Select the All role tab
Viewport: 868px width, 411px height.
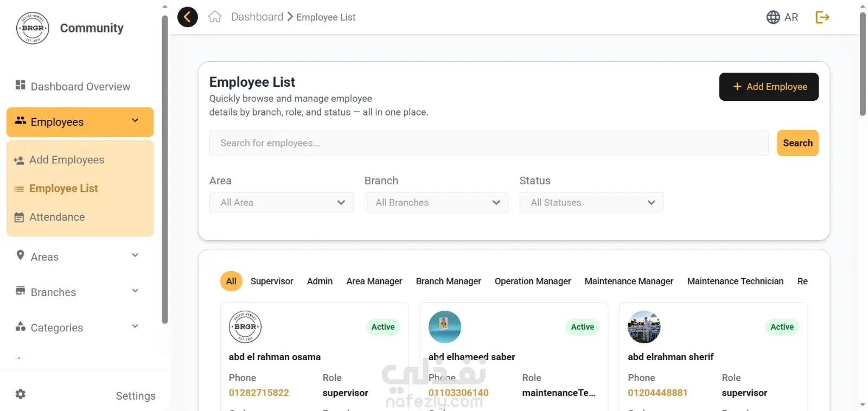click(231, 281)
